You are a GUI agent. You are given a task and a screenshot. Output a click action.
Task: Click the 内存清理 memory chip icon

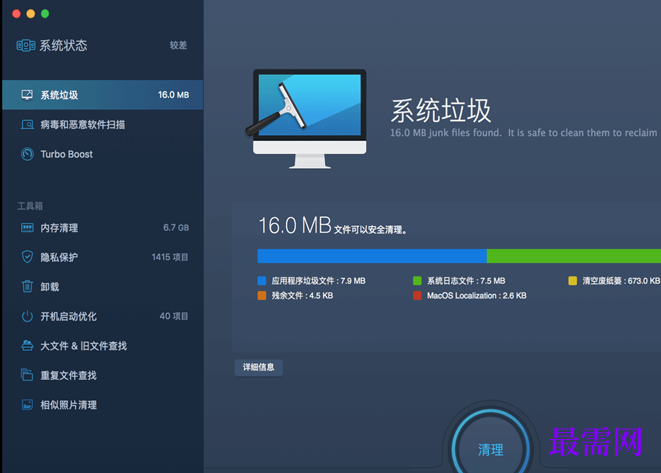pos(27,228)
